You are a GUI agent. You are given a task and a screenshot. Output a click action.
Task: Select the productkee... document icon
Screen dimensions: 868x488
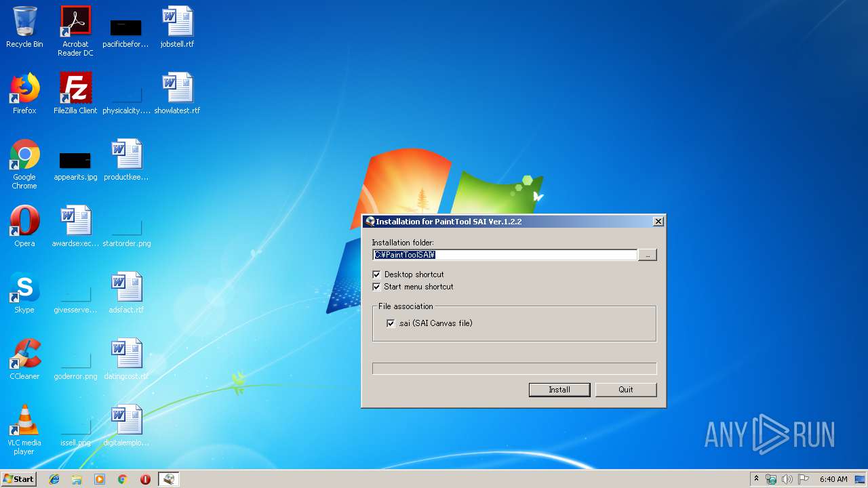[x=126, y=160]
